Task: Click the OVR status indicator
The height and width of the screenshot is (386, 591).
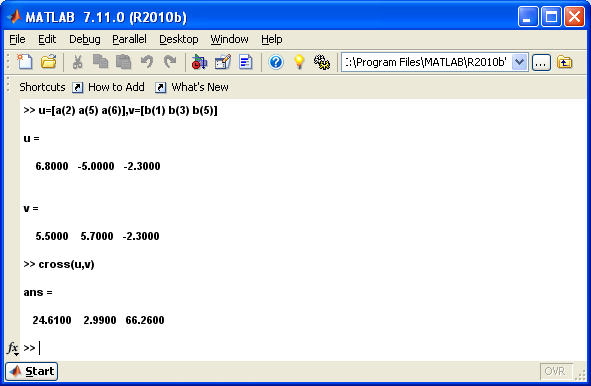Action: tap(556, 371)
